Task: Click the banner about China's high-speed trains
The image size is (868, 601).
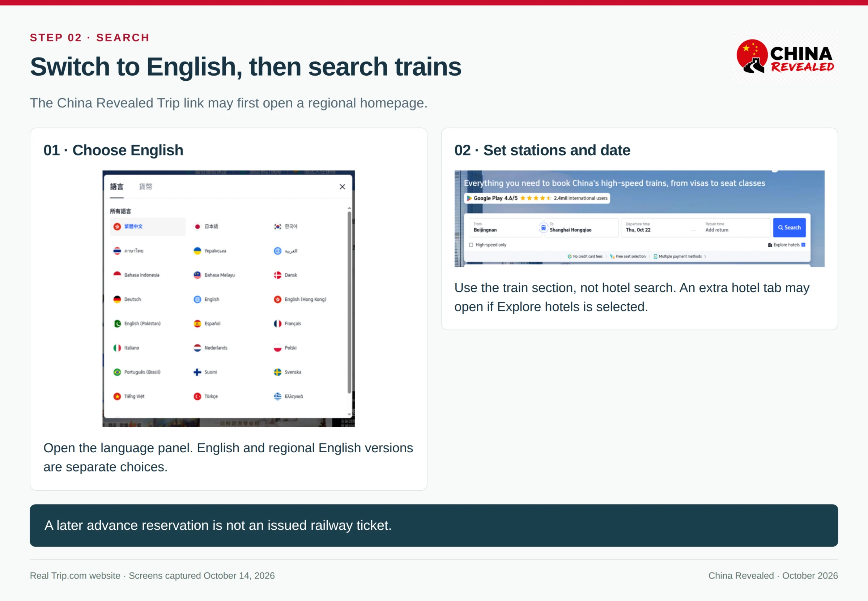Action: (614, 183)
